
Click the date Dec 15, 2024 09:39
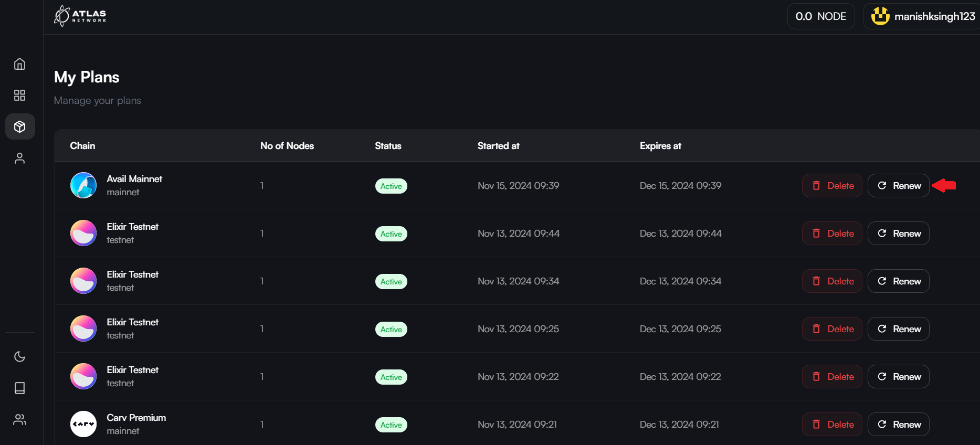pos(680,186)
